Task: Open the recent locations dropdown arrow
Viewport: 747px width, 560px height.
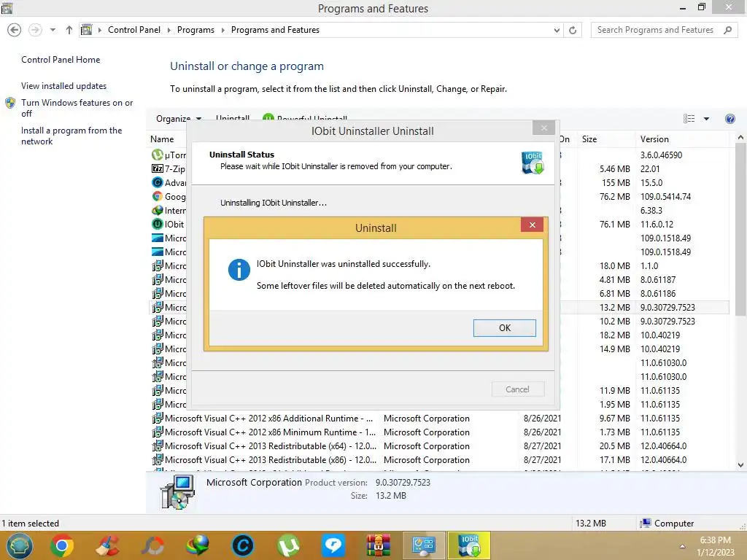Action: (x=53, y=30)
